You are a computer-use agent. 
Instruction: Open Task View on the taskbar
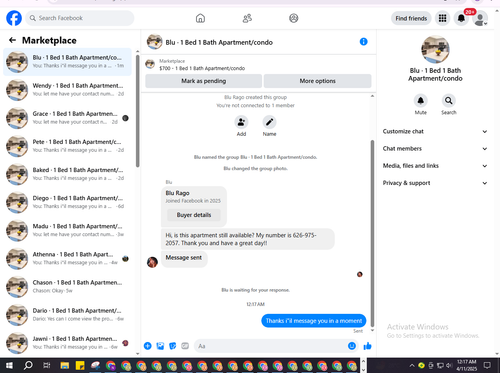click(x=47, y=365)
